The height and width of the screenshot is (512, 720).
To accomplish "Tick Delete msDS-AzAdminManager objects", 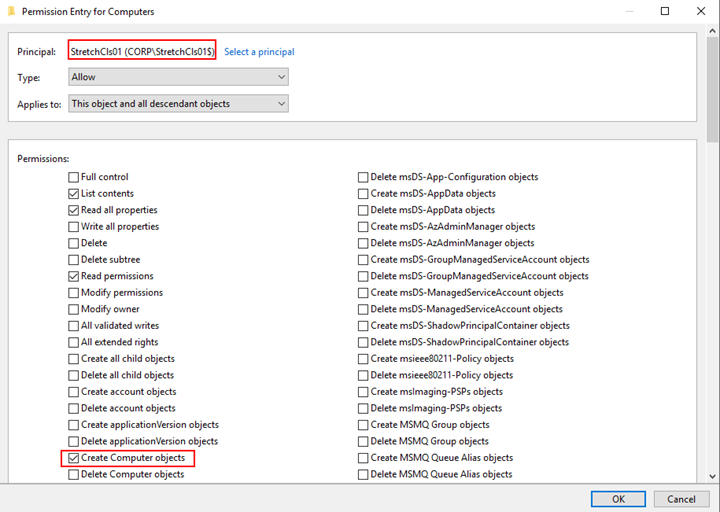I will point(363,243).
